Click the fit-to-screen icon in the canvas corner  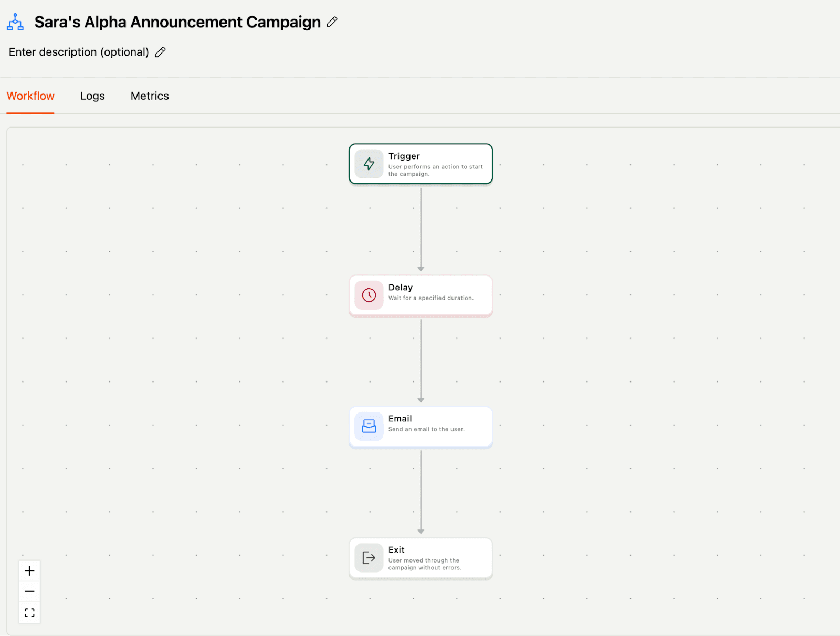tap(29, 612)
